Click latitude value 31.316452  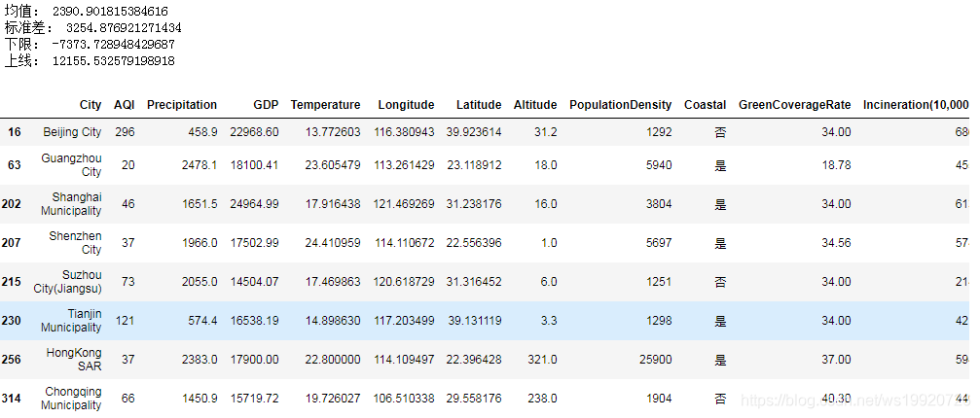pos(474,282)
